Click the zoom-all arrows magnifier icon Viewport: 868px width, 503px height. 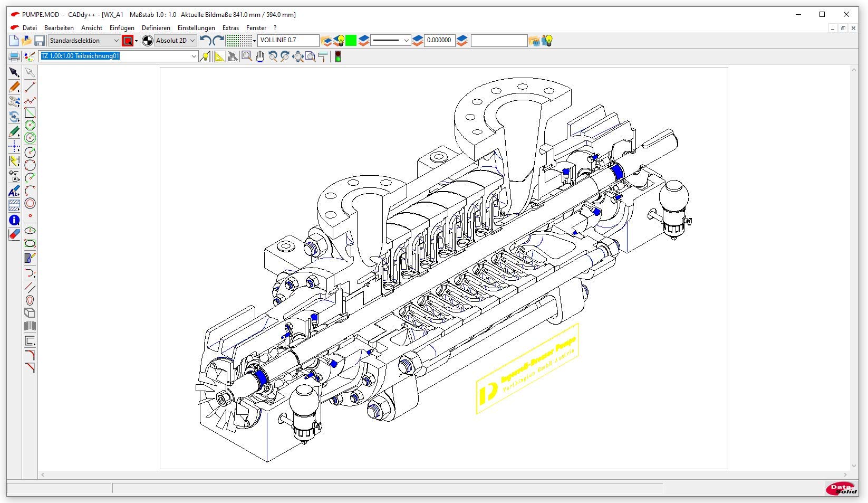click(298, 56)
